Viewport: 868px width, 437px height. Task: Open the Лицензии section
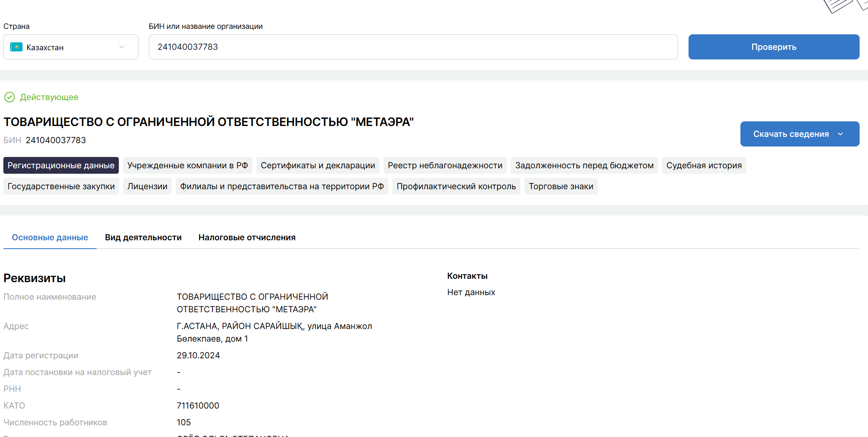click(x=147, y=186)
